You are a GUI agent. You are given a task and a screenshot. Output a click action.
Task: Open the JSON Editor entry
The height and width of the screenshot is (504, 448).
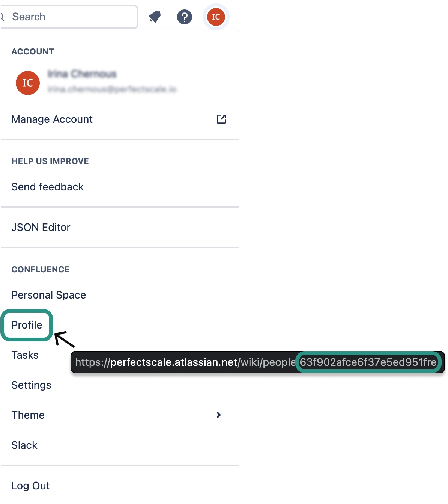tap(41, 228)
